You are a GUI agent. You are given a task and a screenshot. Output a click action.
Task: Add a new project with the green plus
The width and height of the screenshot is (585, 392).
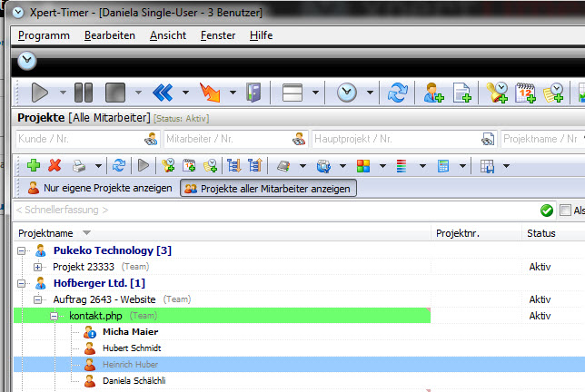[34, 165]
